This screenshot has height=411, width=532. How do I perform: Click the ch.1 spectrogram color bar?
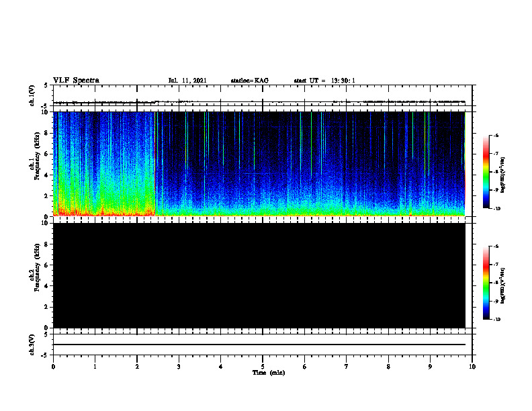(486, 172)
